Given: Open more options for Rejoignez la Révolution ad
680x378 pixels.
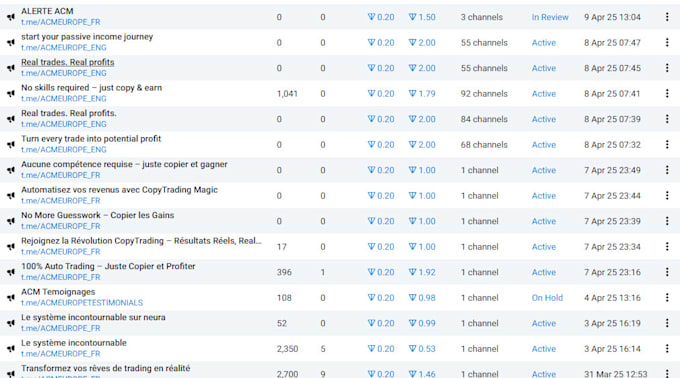Looking at the screenshot, I should [667, 247].
